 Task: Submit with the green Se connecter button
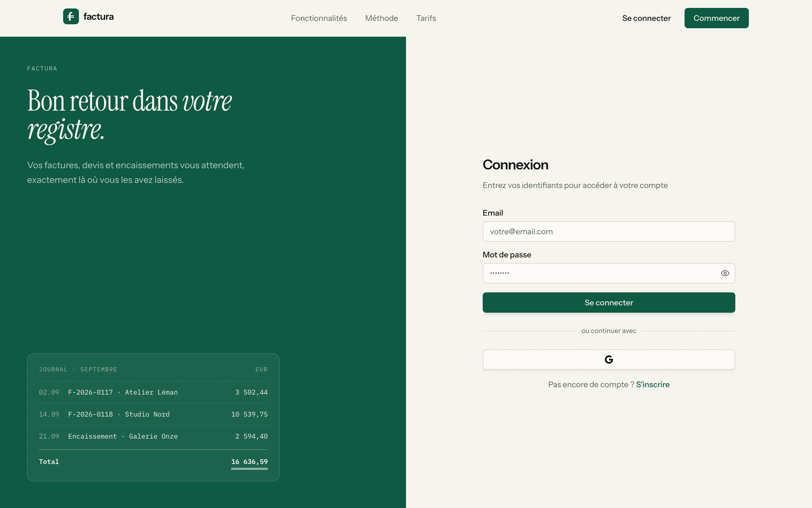(609, 302)
